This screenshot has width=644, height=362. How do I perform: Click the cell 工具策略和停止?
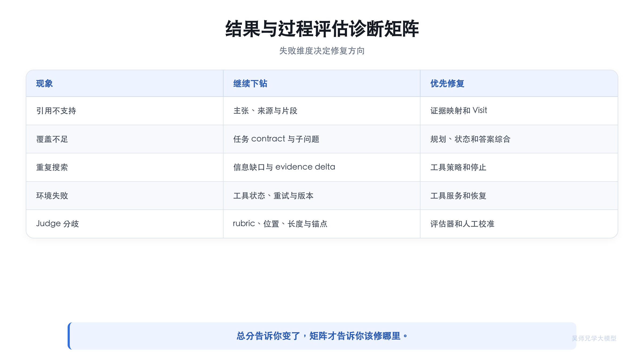pos(519,167)
